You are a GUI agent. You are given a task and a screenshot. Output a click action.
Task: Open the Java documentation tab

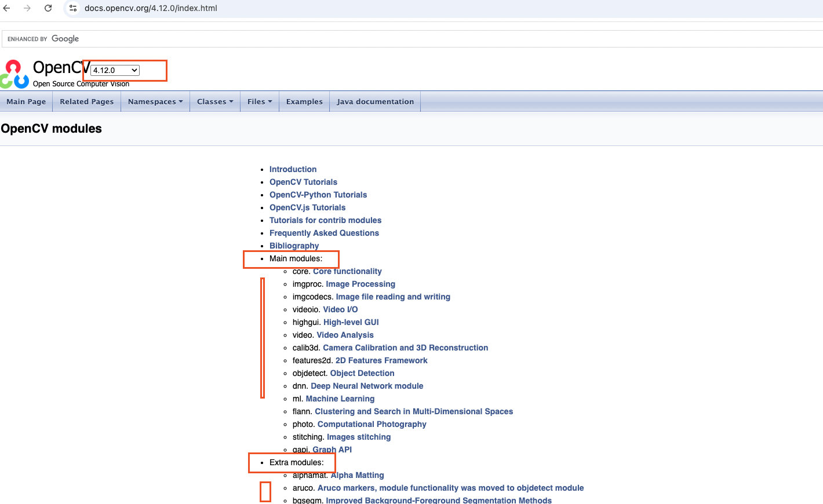(x=376, y=101)
